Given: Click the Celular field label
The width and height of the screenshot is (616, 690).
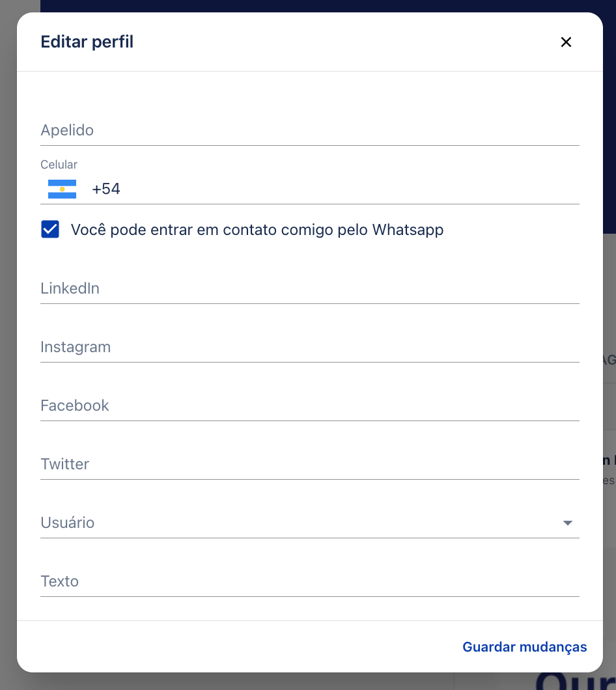Looking at the screenshot, I should [x=59, y=165].
